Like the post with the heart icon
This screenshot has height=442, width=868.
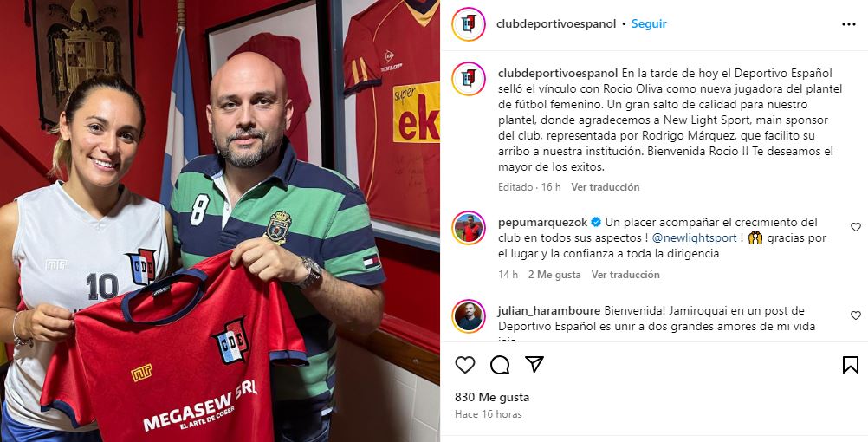465,365
